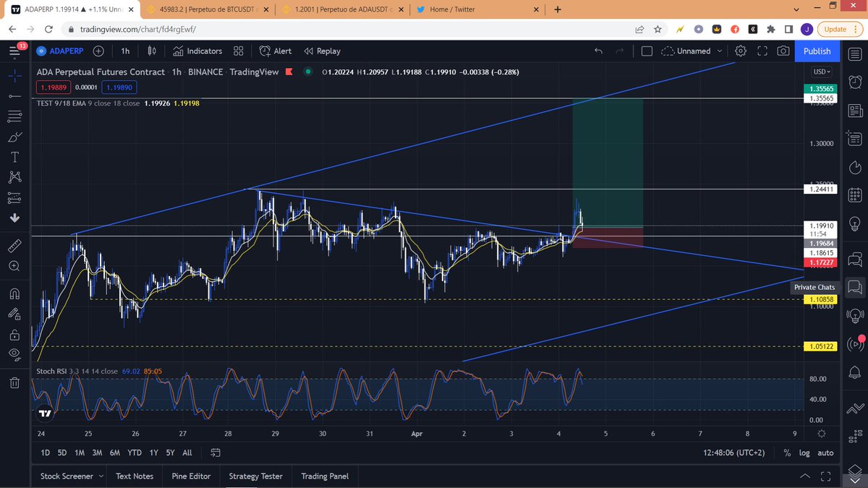Open the layout setup square icon
The height and width of the screenshot is (488, 868).
tap(647, 51)
